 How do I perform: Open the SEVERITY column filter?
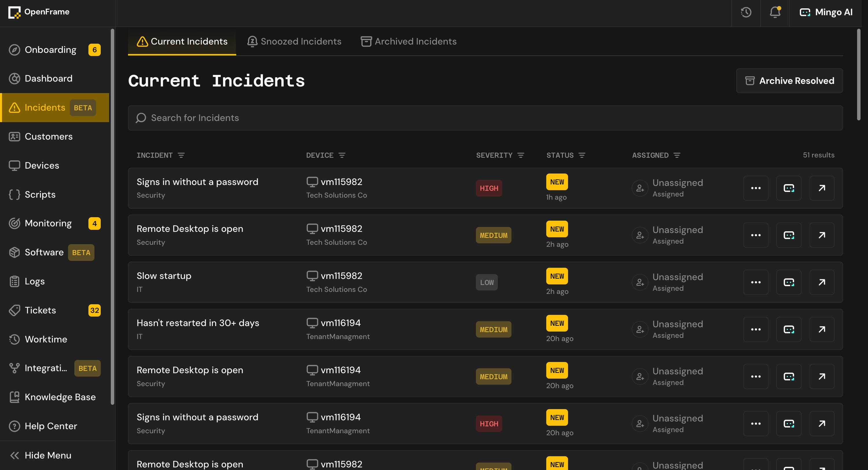[x=521, y=156]
